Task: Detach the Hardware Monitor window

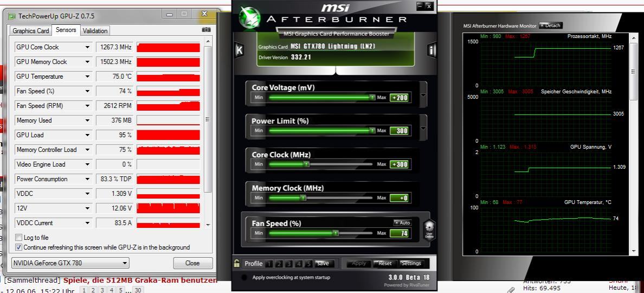Action: click(x=550, y=26)
